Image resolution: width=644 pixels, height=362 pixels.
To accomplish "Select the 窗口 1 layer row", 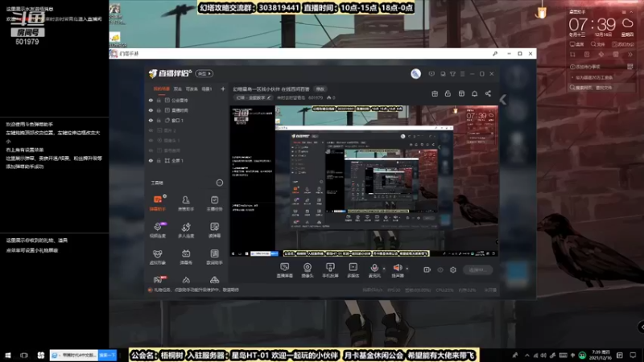I will coord(186,121).
